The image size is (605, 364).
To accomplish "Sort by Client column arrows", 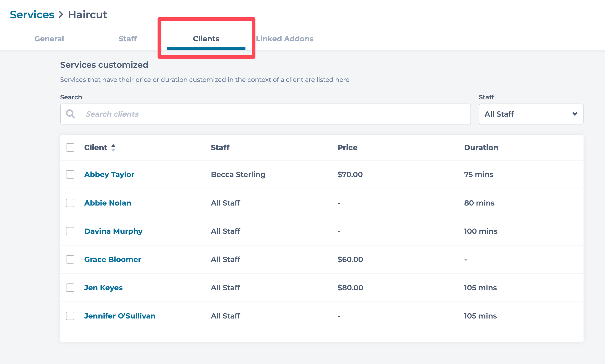I will click(x=113, y=148).
